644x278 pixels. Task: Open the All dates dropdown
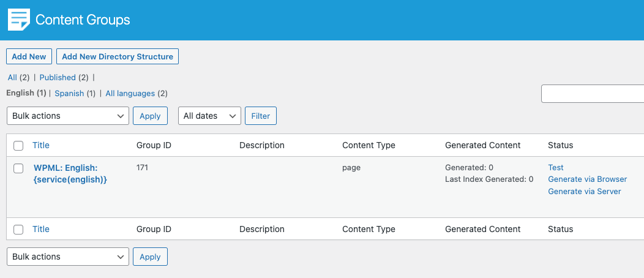[x=209, y=116]
